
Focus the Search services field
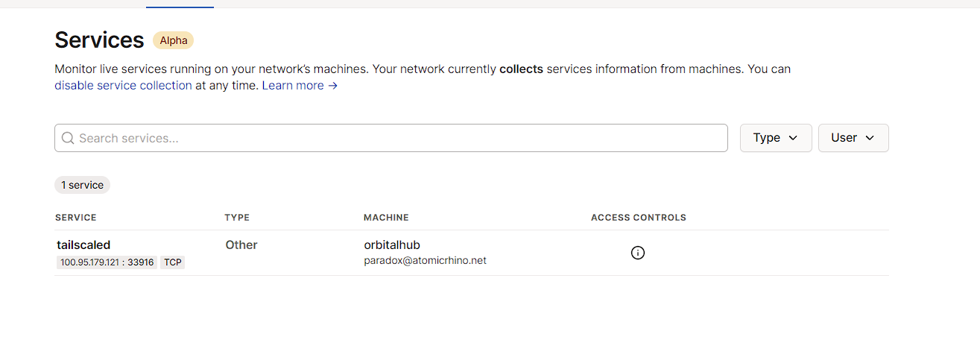(x=391, y=138)
